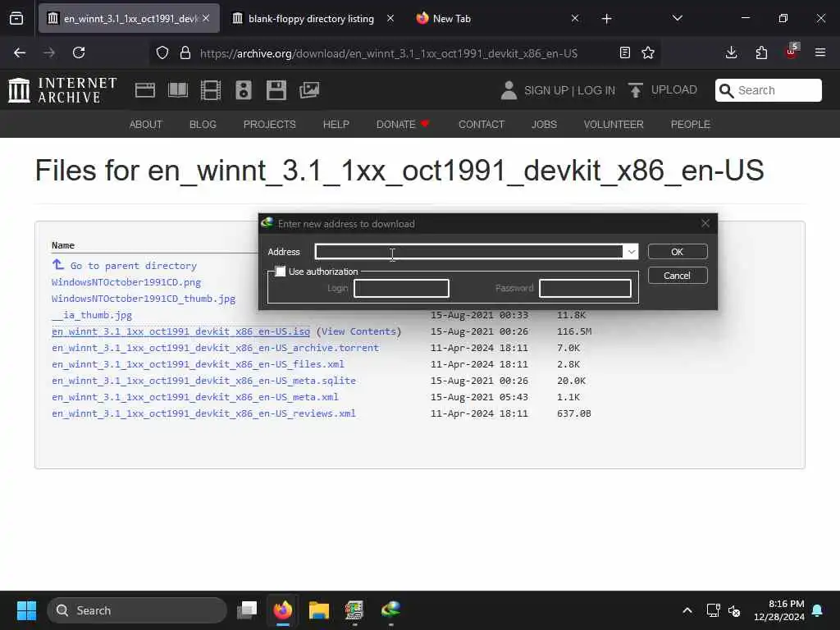Click the site padlock icon
Image resolution: width=840 pixels, height=630 pixels.
185,52
